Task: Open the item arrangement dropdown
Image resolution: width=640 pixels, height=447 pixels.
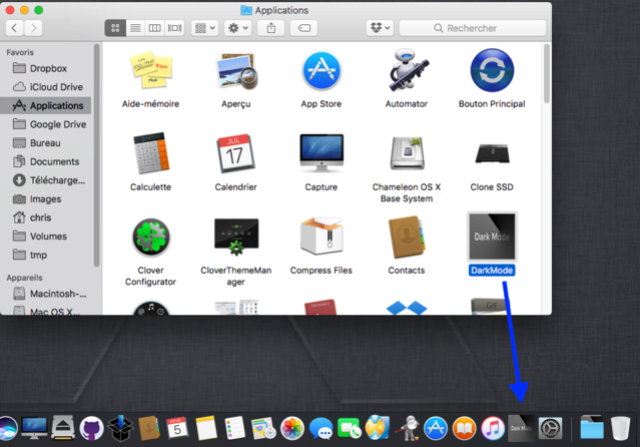Action: tap(205, 28)
